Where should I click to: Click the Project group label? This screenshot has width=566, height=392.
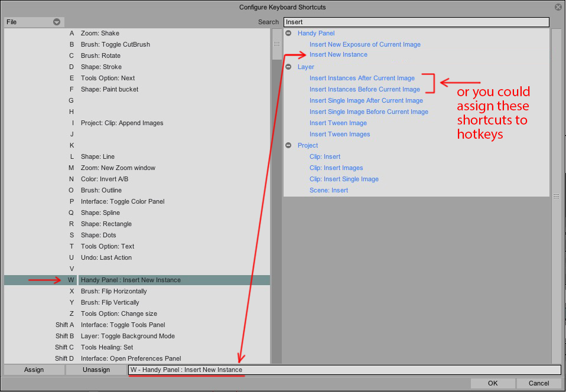click(x=308, y=145)
